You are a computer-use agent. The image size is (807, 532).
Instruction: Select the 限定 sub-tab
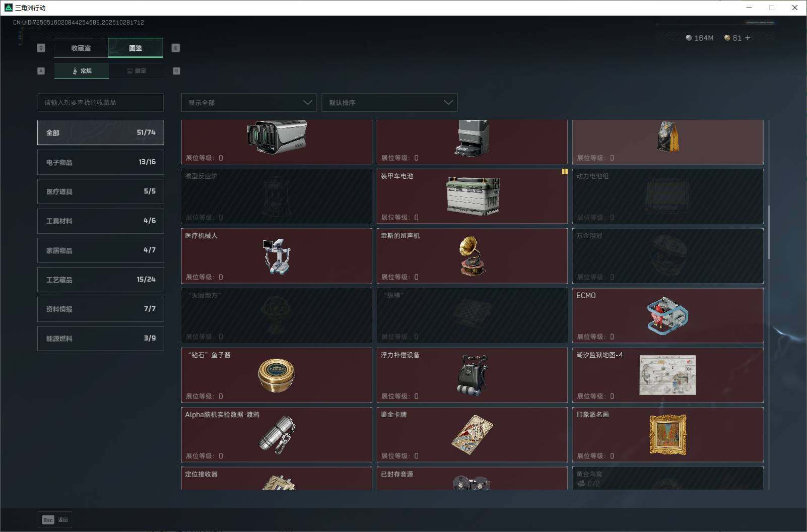[x=136, y=71]
